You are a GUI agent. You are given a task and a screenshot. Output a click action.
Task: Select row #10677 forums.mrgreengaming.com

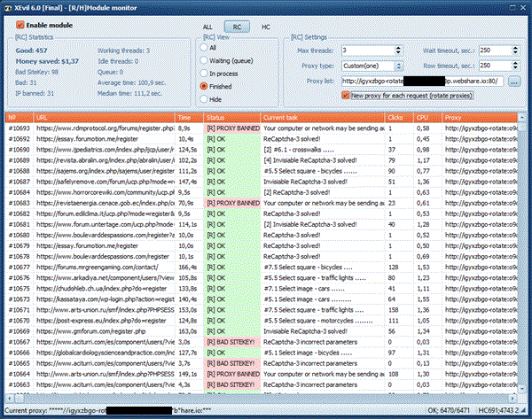point(262,268)
